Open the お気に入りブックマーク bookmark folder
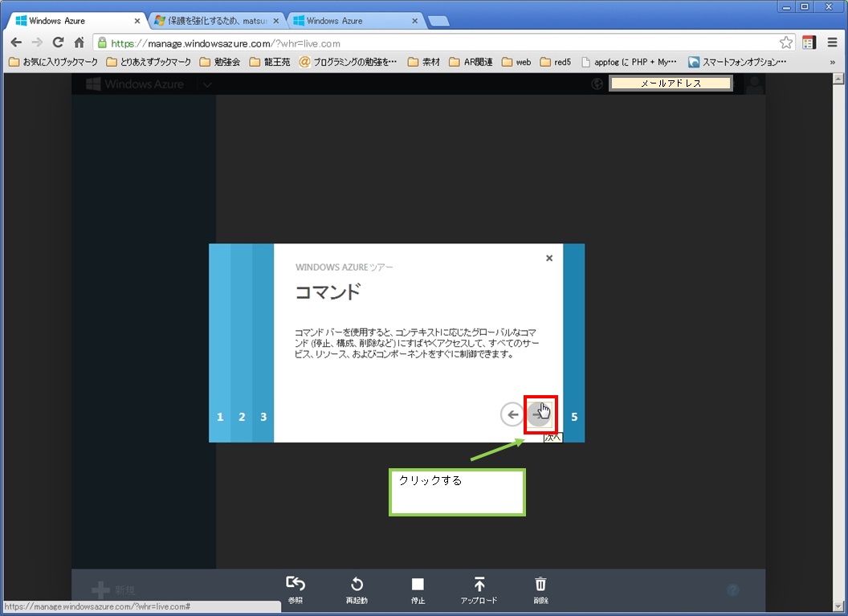Image resolution: width=848 pixels, height=616 pixels. click(x=54, y=62)
